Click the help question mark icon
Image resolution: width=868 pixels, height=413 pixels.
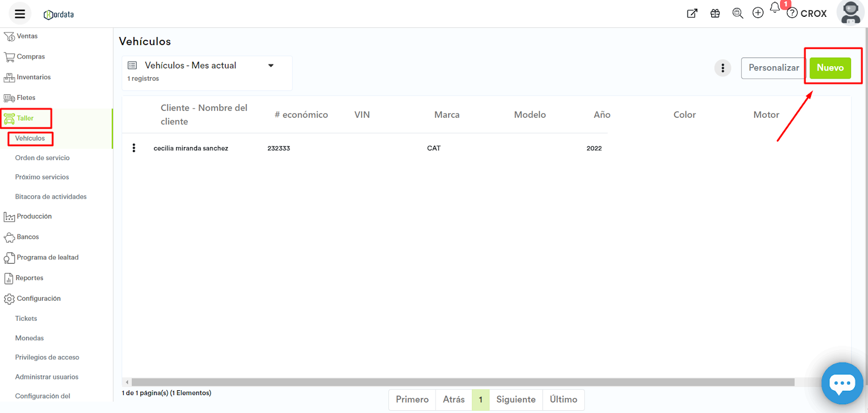pyautogui.click(x=792, y=13)
